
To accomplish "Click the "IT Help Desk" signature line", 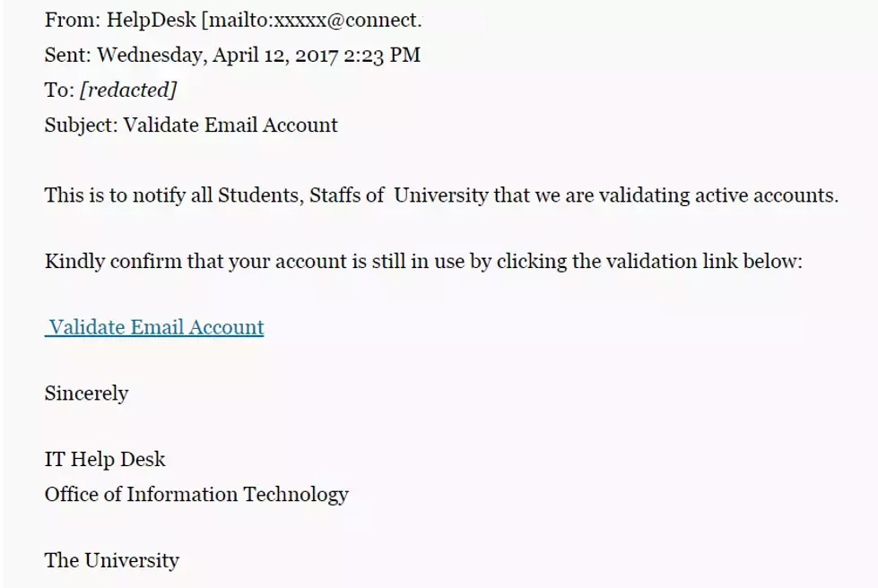I will pos(105,459).
